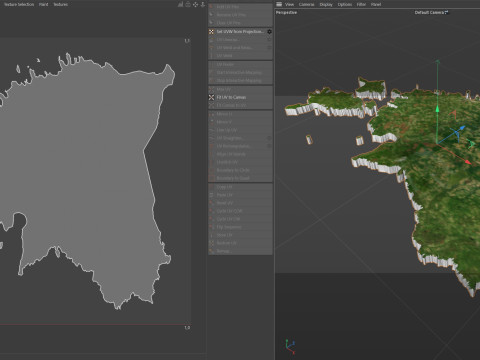Viewport: 480px width, 360px height.
Task: Click the Remap command
Action: [240, 251]
